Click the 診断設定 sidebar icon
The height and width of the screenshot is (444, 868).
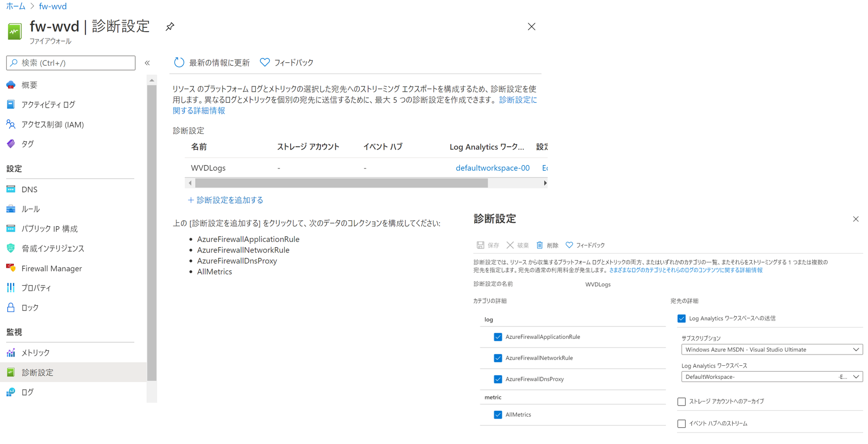coord(11,372)
